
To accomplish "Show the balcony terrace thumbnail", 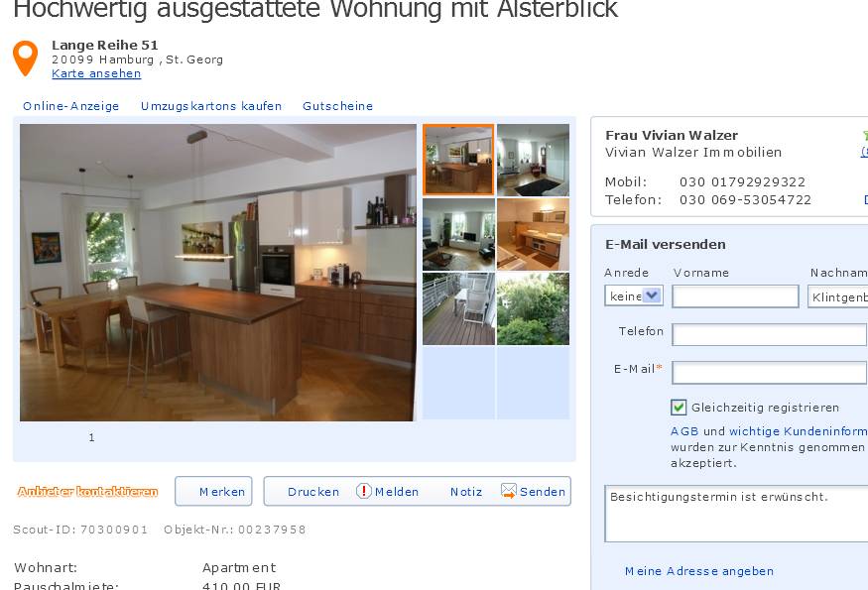I will (458, 308).
